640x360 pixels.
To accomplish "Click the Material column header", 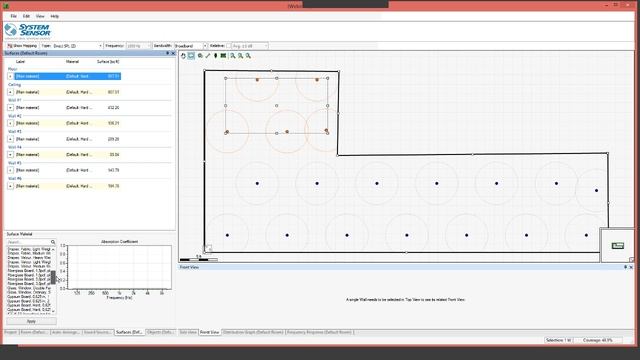I will coord(72,62).
